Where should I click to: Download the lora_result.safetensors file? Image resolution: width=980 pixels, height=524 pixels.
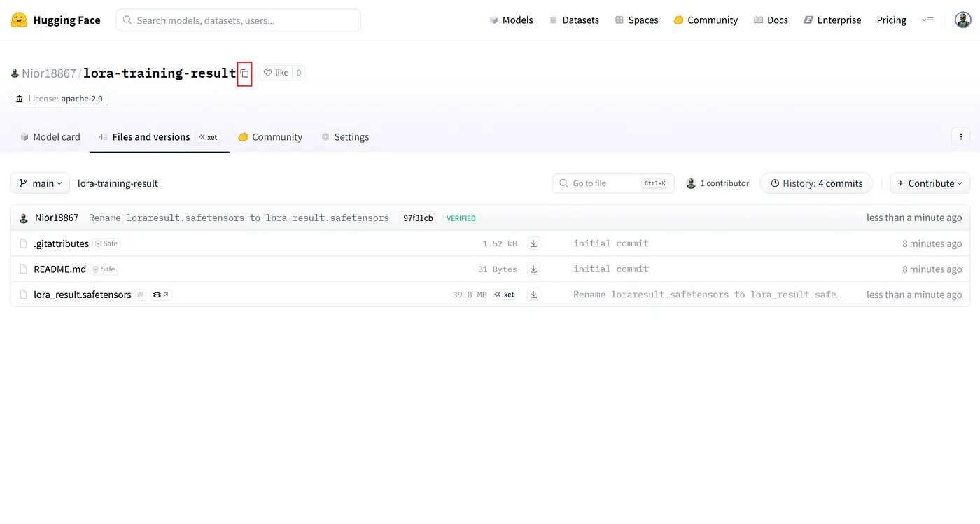point(533,295)
